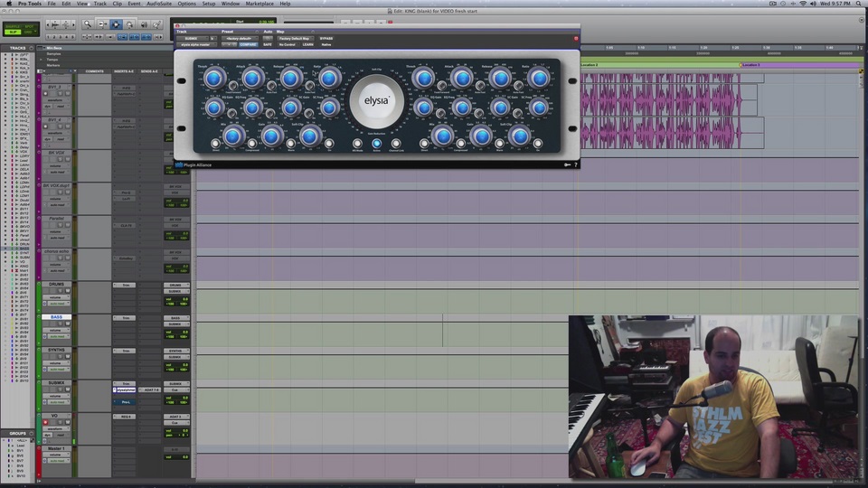The image size is (868, 488).
Task: Solo the DRUMS track
Action: 62,290
